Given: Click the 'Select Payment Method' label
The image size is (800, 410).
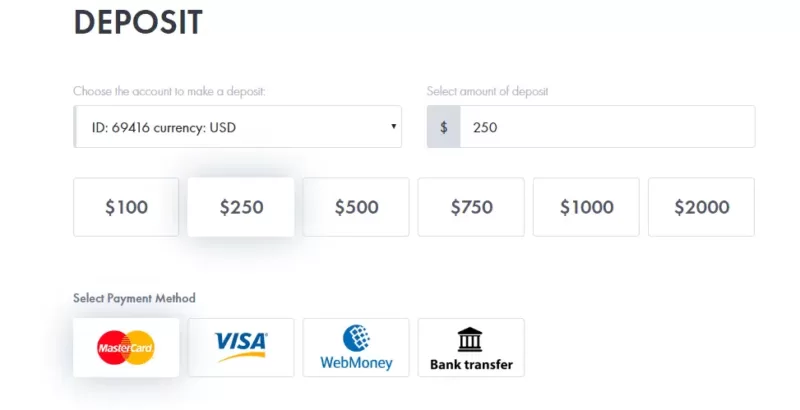Looking at the screenshot, I should click(x=134, y=298).
